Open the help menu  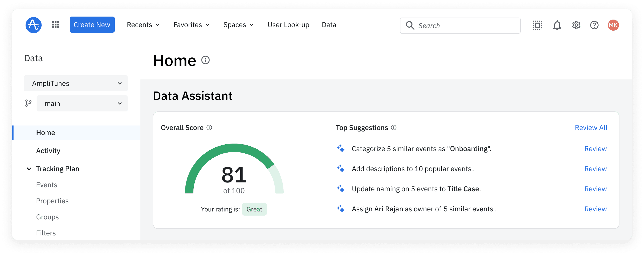click(x=594, y=25)
